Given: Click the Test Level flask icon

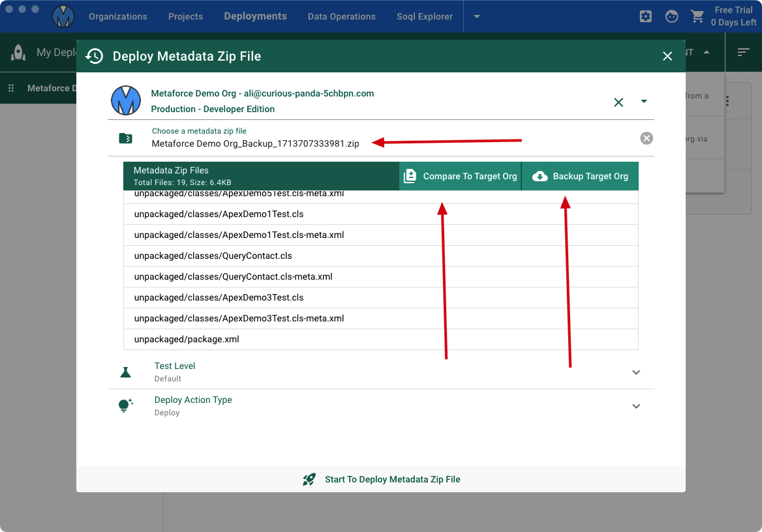Looking at the screenshot, I should pyautogui.click(x=125, y=372).
